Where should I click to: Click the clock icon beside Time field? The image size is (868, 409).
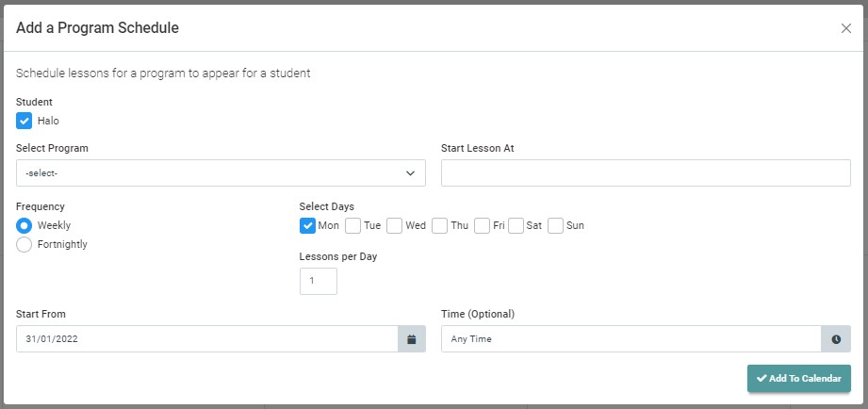pos(836,338)
